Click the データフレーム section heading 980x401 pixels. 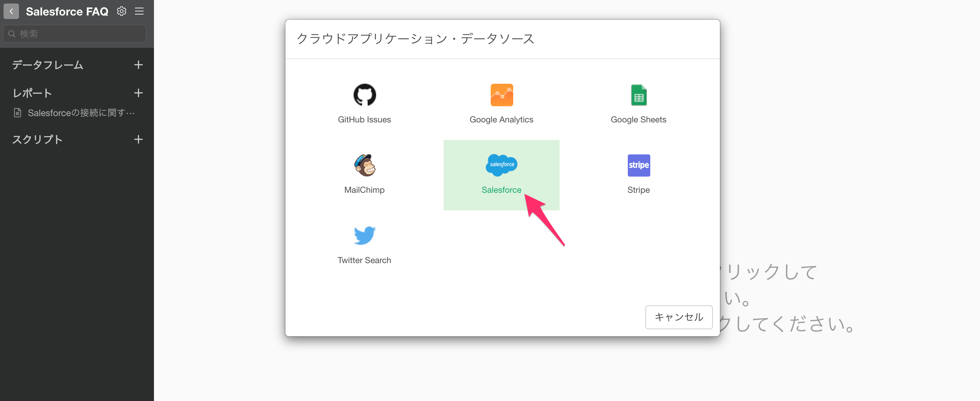tap(47, 65)
